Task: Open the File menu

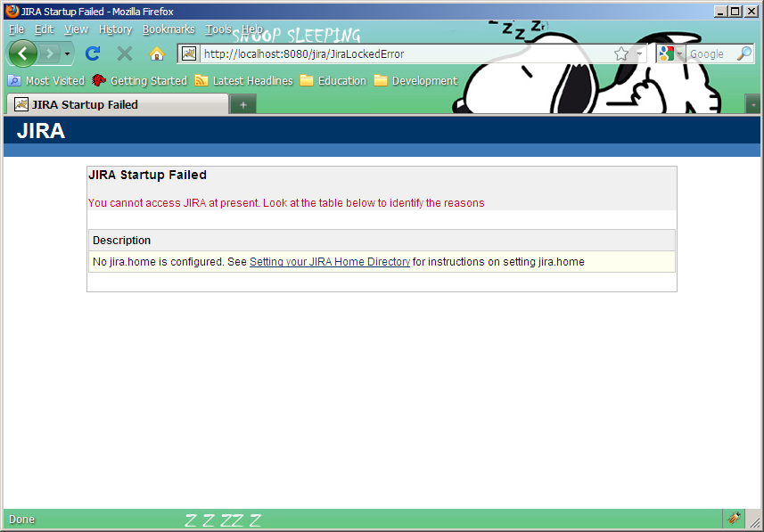Action: coord(16,29)
